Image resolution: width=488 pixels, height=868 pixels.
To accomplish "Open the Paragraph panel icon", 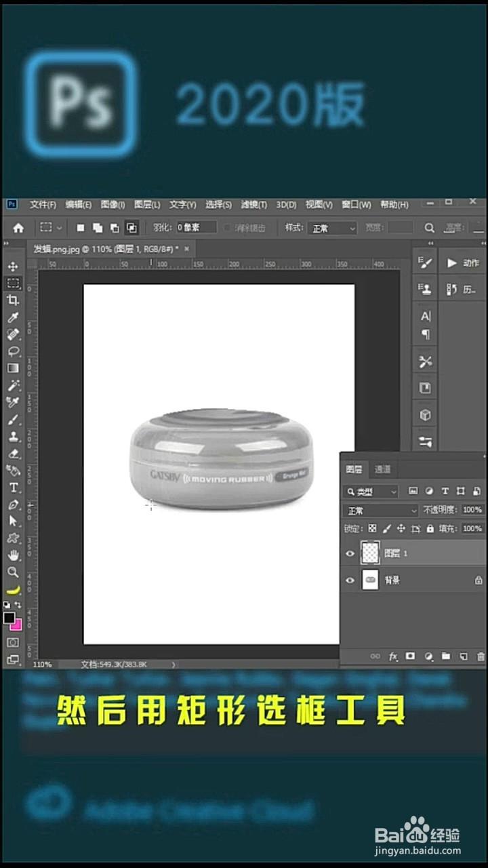I will point(426,334).
